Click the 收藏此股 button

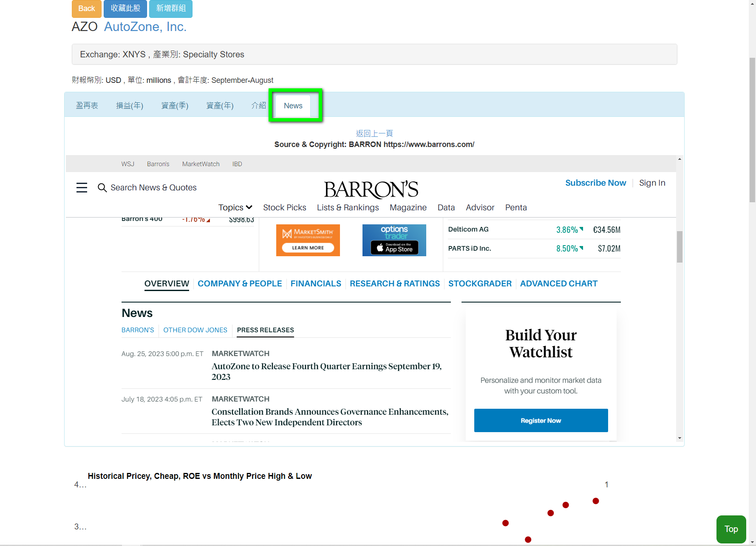125,8
